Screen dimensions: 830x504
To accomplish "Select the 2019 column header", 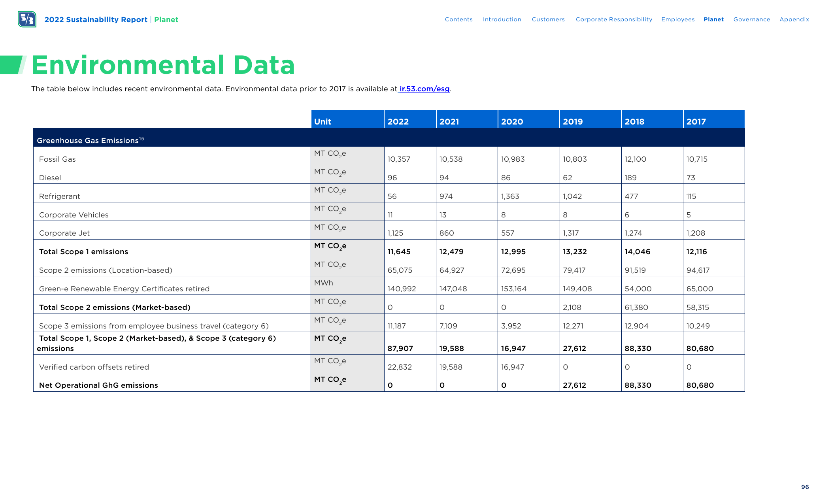I will coord(590,119).
